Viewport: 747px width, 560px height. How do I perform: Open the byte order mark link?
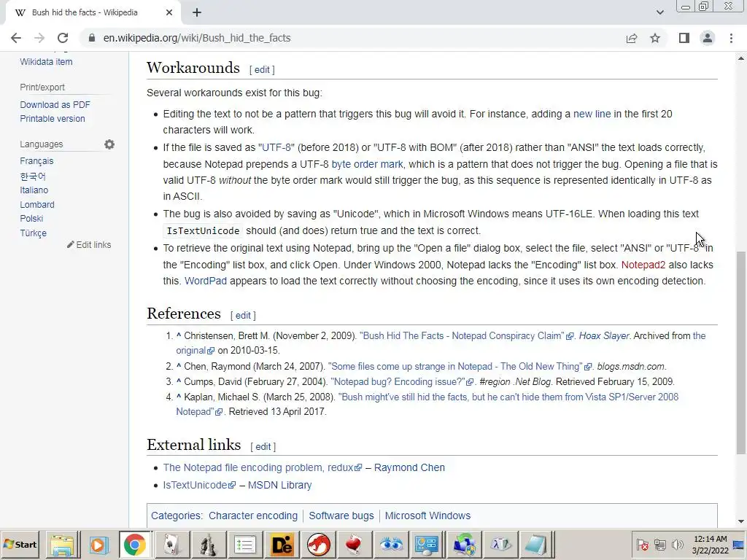368,164
